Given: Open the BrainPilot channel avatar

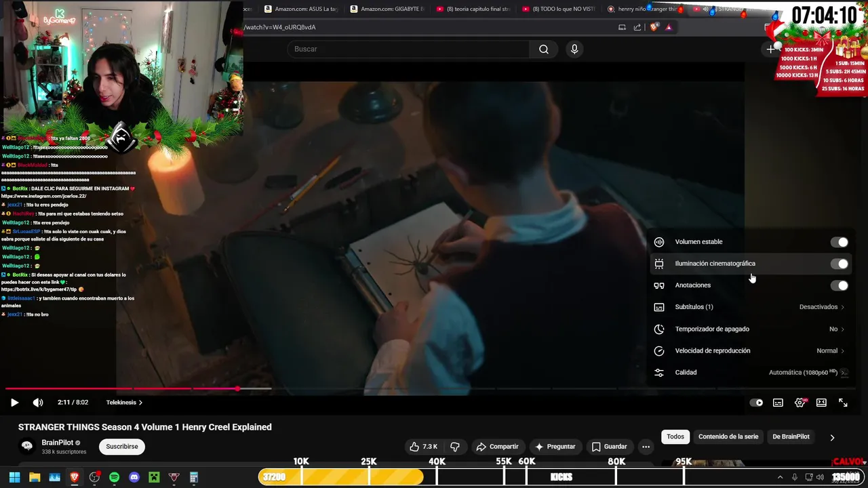Looking at the screenshot, I should click(27, 446).
